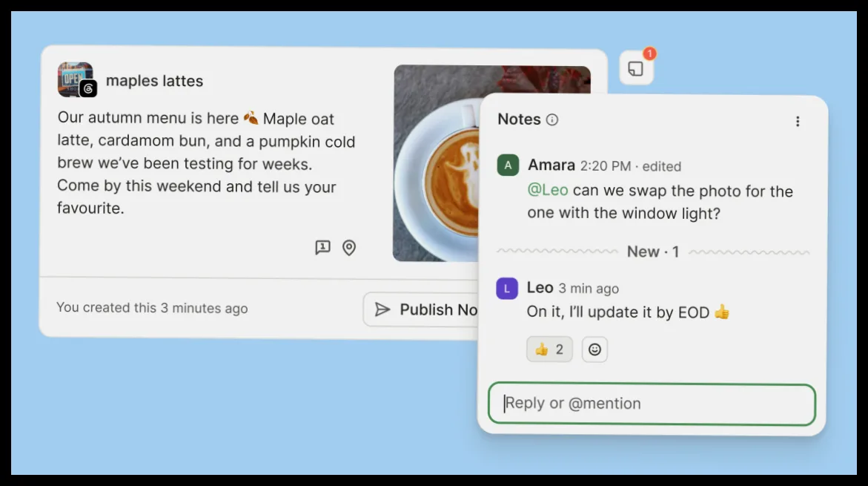The height and width of the screenshot is (486, 868).
Task: Open the latte photo thumbnail
Action: [436, 163]
